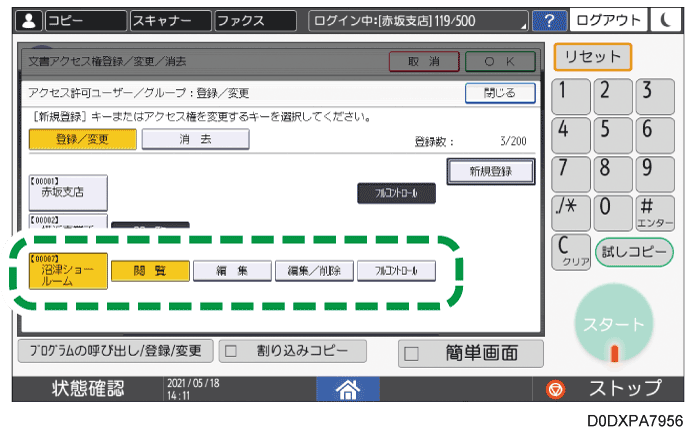The width and height of the screenshot is (687, 431).
Task: Click 取消 button in dialog
Action: [x=424, y=61]
